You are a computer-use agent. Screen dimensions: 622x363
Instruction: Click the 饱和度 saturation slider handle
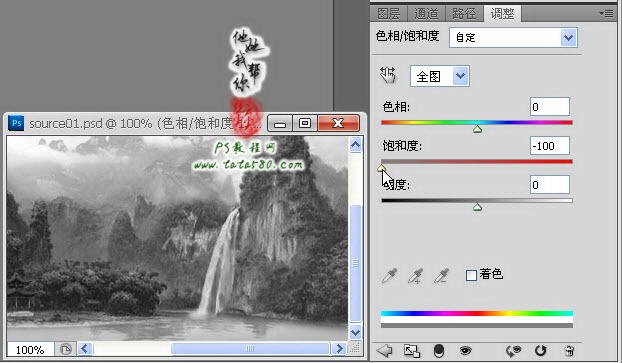point(381,168)
